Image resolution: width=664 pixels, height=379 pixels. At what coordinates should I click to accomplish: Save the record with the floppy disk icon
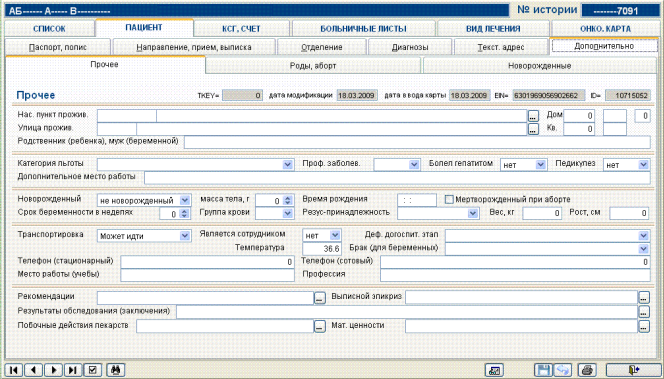pos(542,370)
